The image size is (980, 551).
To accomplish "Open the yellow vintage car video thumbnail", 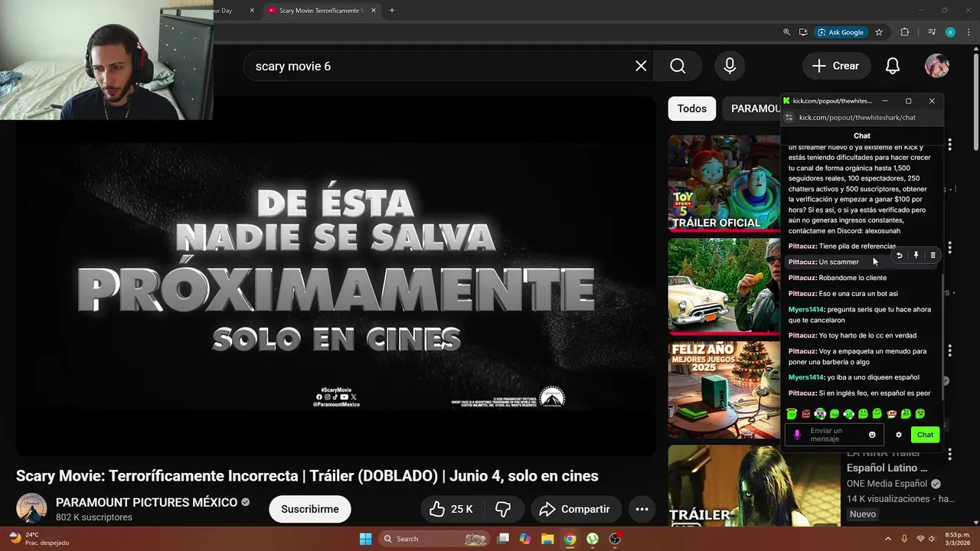I will tap(724, 286).
